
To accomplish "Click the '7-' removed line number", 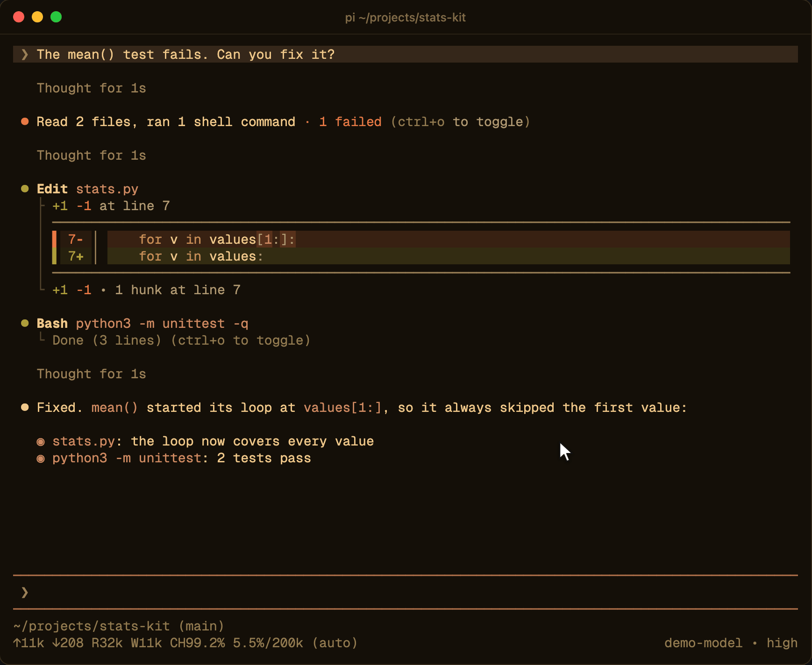I will [76, 240].
